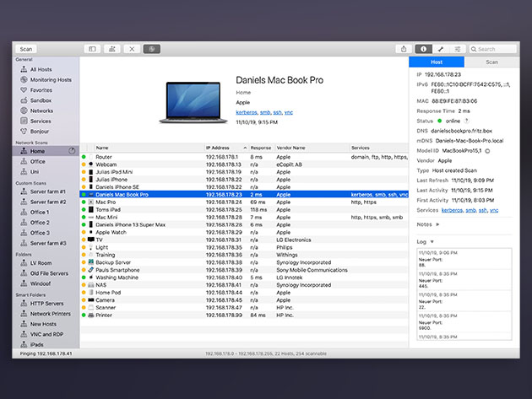Click the Scan button in toolbar

pos(26,49)
